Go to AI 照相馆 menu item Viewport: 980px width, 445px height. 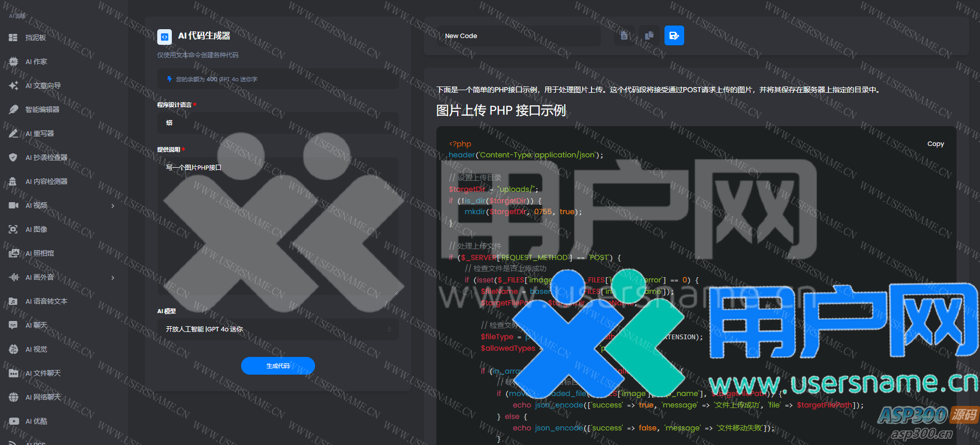click(40, 253)
